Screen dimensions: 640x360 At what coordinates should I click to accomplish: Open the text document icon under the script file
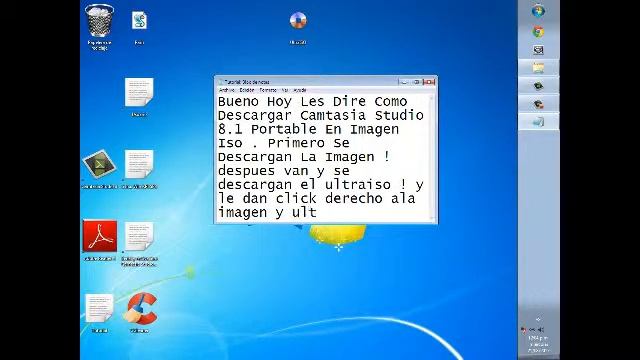pos(139,92)
